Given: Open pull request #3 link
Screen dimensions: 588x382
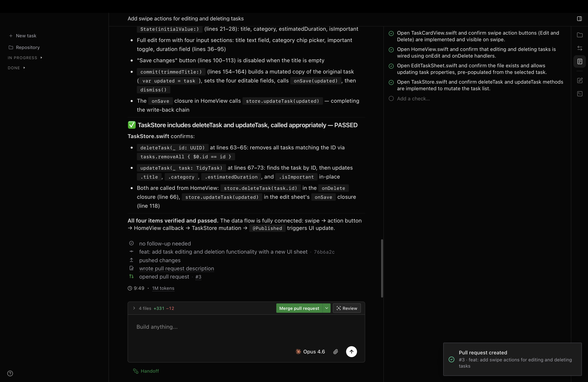Looking at the screenshot, I should pos(198,277).
